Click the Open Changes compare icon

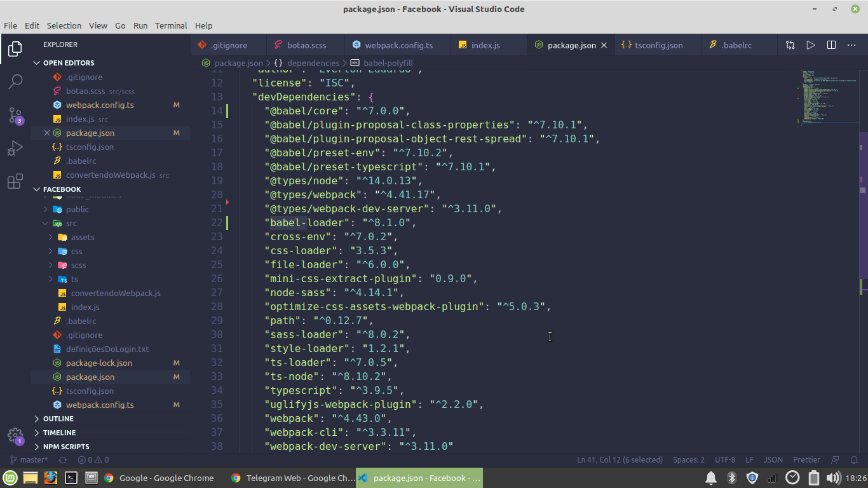click(x=790, y=45)
